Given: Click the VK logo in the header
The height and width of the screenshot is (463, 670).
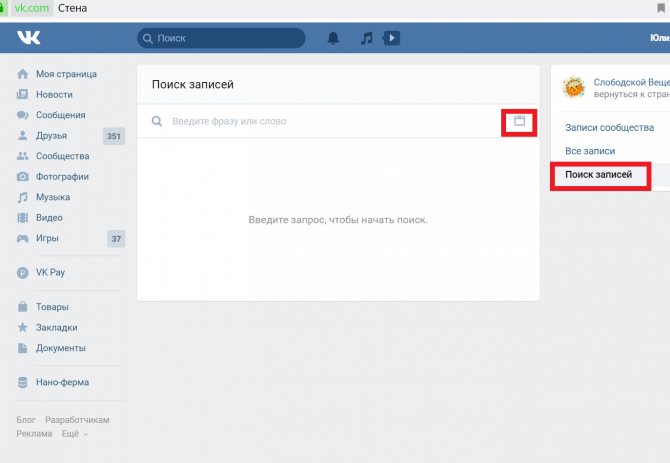Looking at the screenshot, I should [x=27, y=38].
